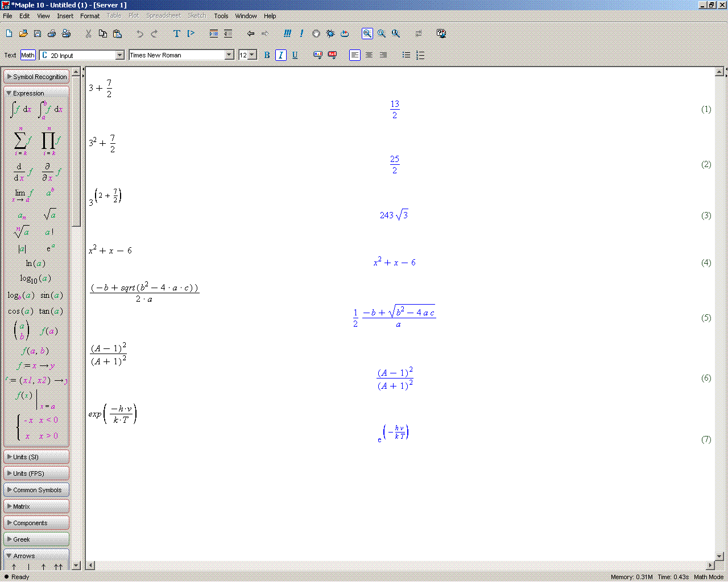The width and height of the screenshot is (728, 582).
Task: Click the Debug bug icon in toolbar
Action: [x=330, y=34]
